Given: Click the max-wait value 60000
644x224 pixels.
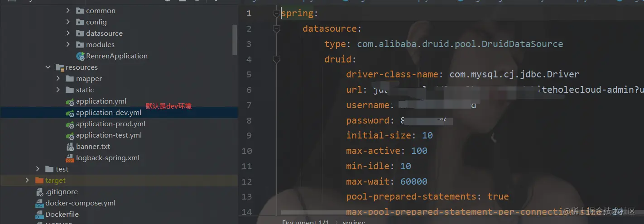Looking at the screenshot, I should (414, 182).
